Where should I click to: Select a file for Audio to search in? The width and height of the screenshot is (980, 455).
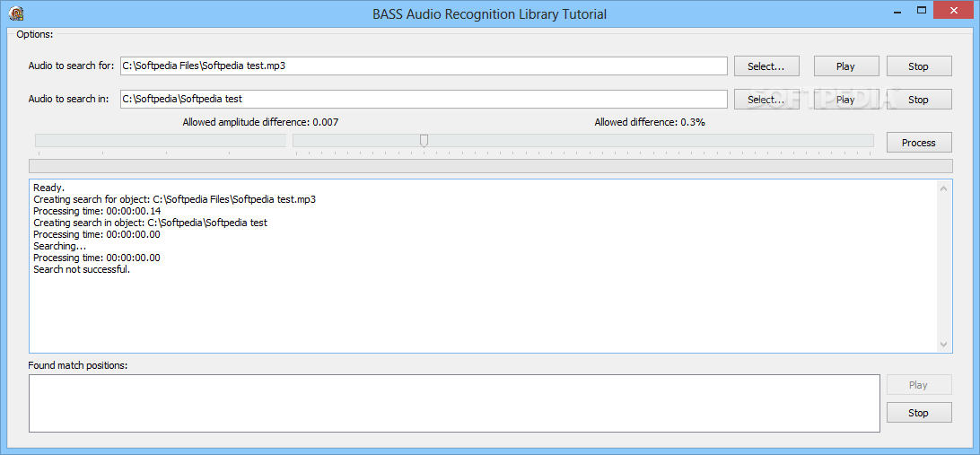[766, 100]
